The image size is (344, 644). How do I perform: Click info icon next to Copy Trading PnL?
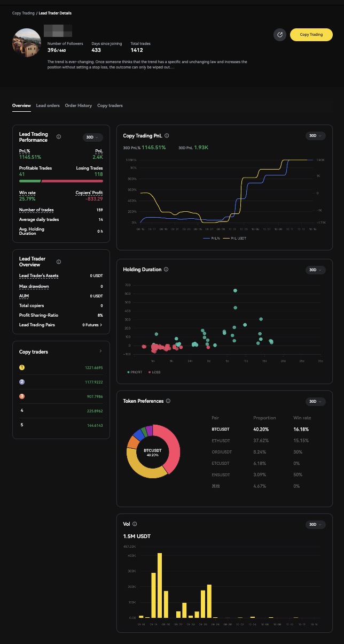[167, 136]
